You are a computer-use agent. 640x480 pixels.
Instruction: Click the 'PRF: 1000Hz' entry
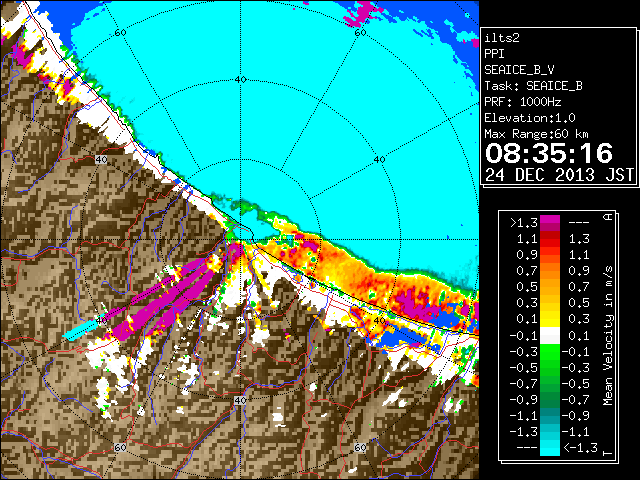pos(523,102)
